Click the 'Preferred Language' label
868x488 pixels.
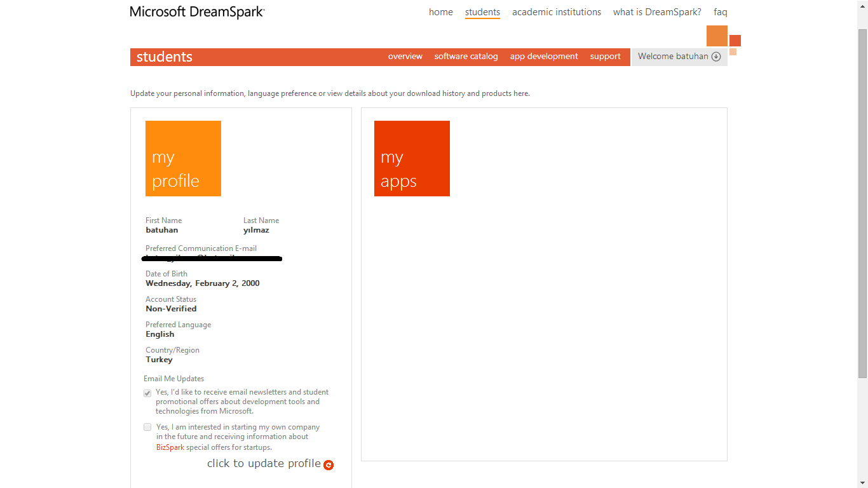tap(178, 325)
